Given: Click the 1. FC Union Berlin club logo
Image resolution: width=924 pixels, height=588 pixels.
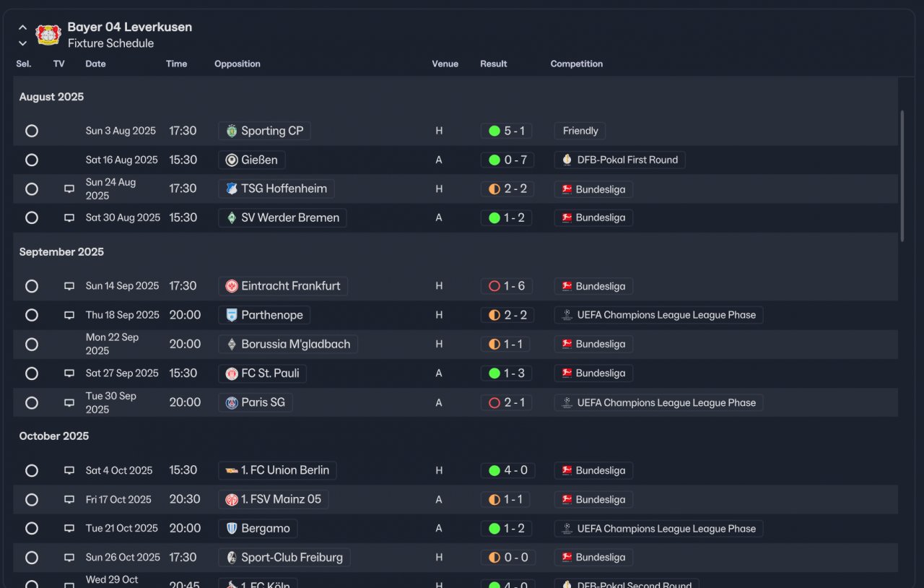Looking at the screenshot, I should 232,470.
